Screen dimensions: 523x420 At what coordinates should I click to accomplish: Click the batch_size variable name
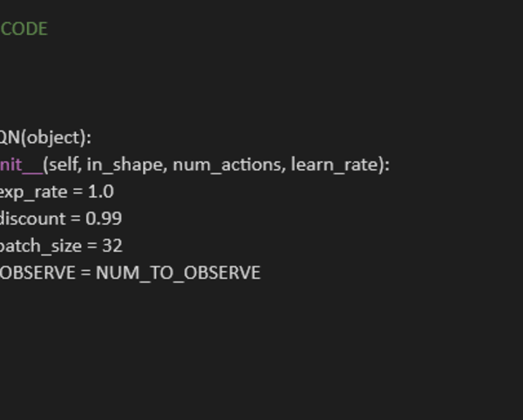pyautogui.click(x=40, y=246)
